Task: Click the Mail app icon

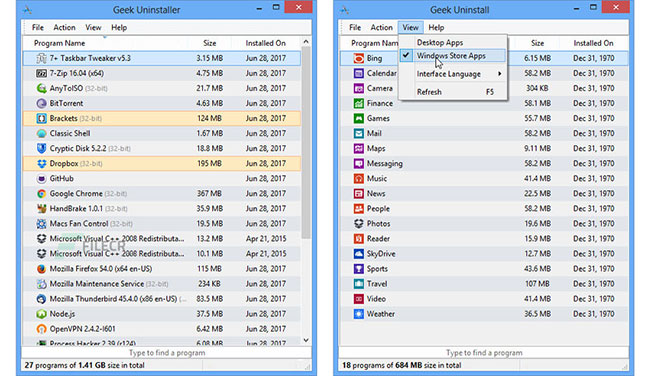Action: coord(359,133)
